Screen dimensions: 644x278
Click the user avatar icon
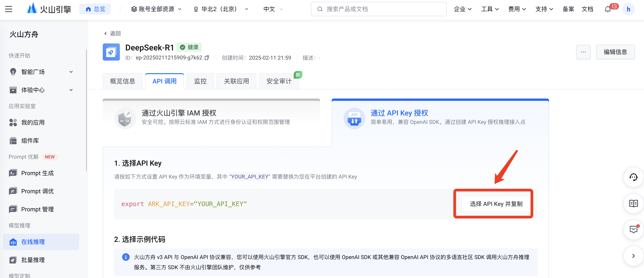628,9
